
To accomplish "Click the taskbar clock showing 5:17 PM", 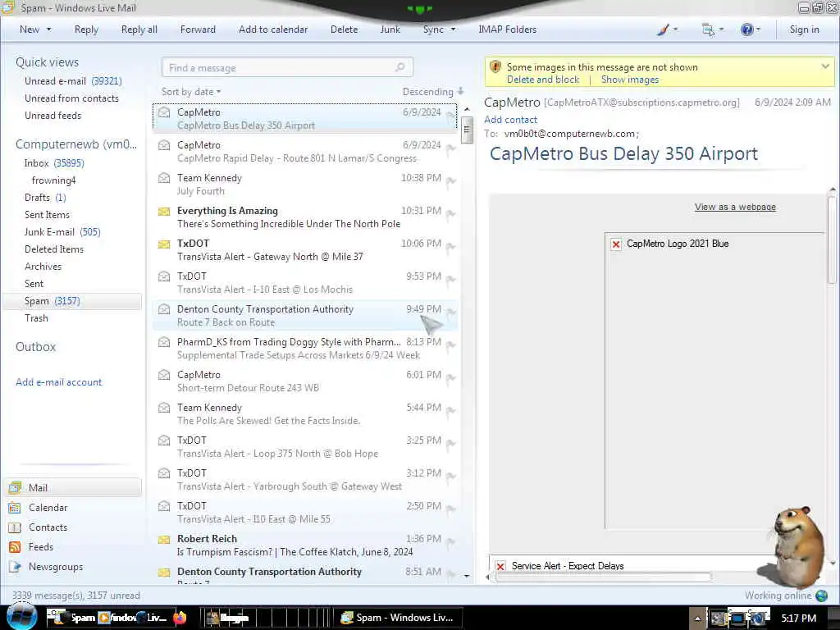I will (799, 619).
